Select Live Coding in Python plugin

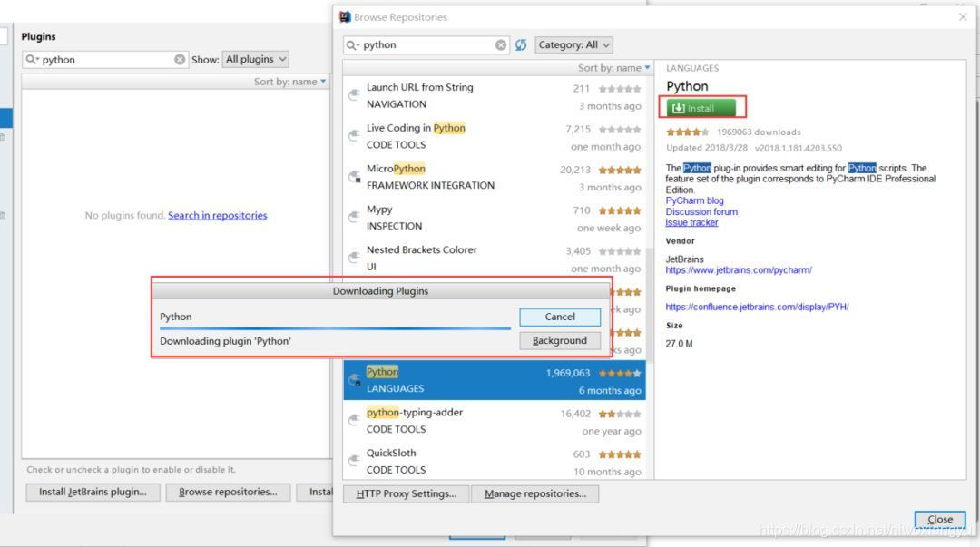click(495, 136)
